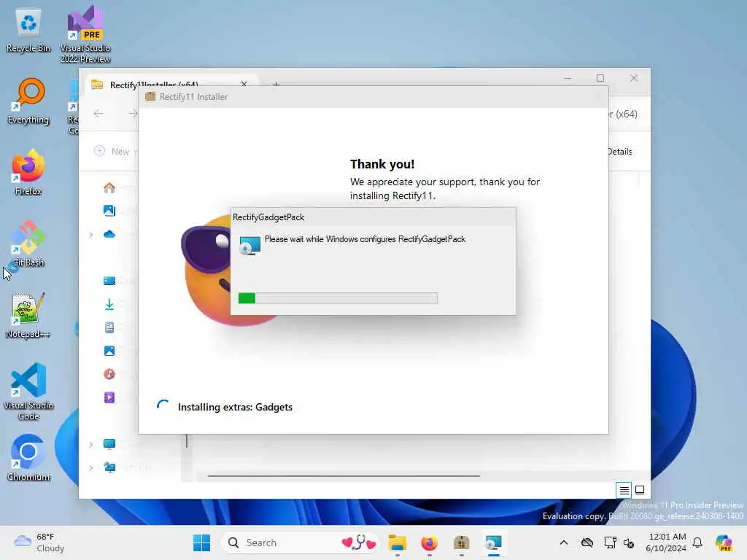
Task: Open the Chromium desktop shortcut
Action: pyautogui.click(x=28, y=458)
